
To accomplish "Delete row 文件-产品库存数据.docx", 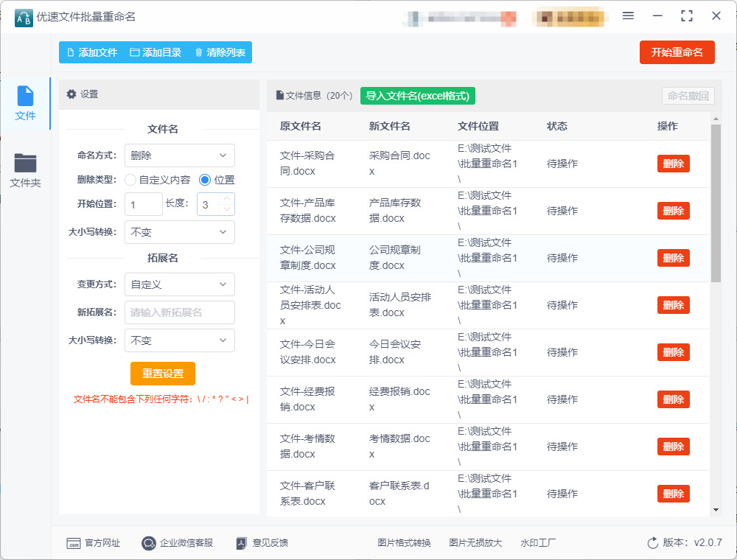I will click(673, 211).
